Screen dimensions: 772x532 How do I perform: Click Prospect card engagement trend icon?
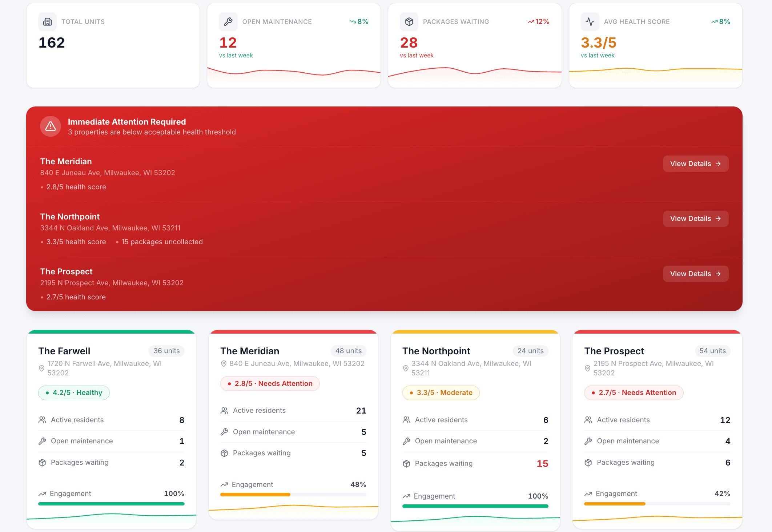(x=588, y=494)
